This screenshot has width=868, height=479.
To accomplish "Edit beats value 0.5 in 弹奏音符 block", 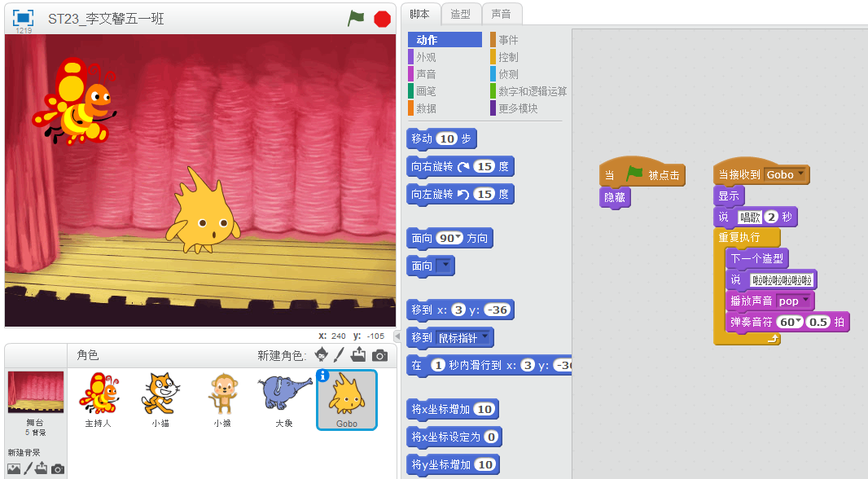I will click(x=818, y=323).
